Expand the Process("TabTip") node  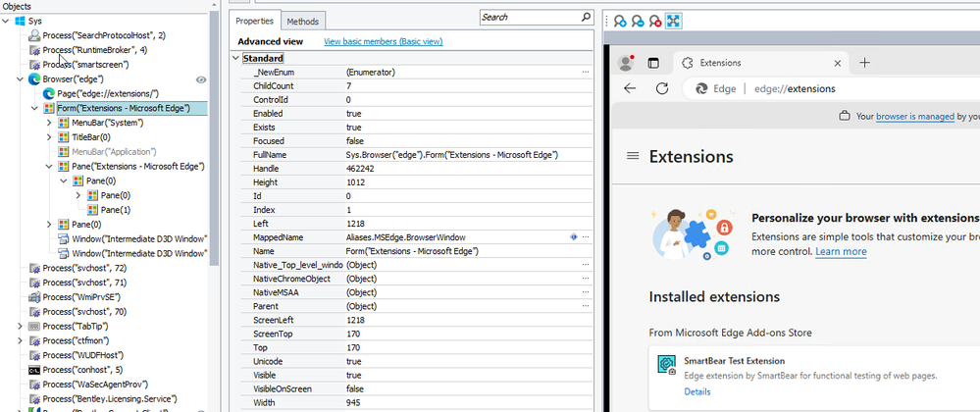[x=21, y=326]
